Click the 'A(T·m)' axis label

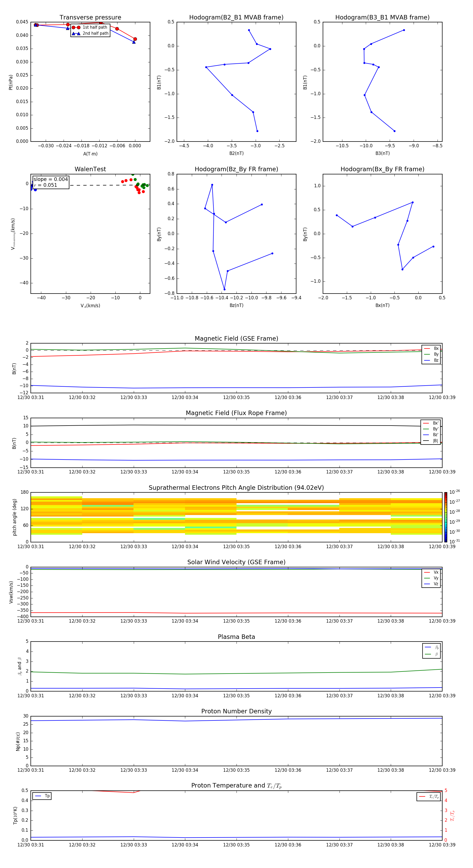pyautogui.click(x=90, y=154)
